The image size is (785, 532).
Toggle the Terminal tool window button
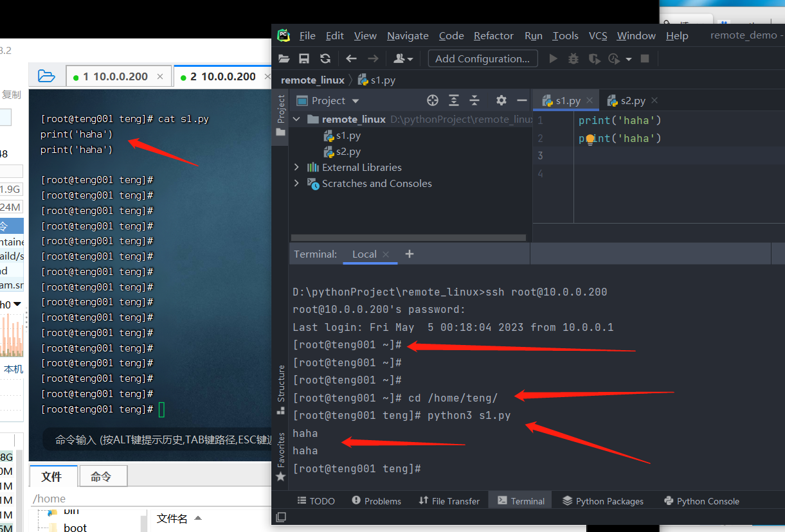[521, 501]
